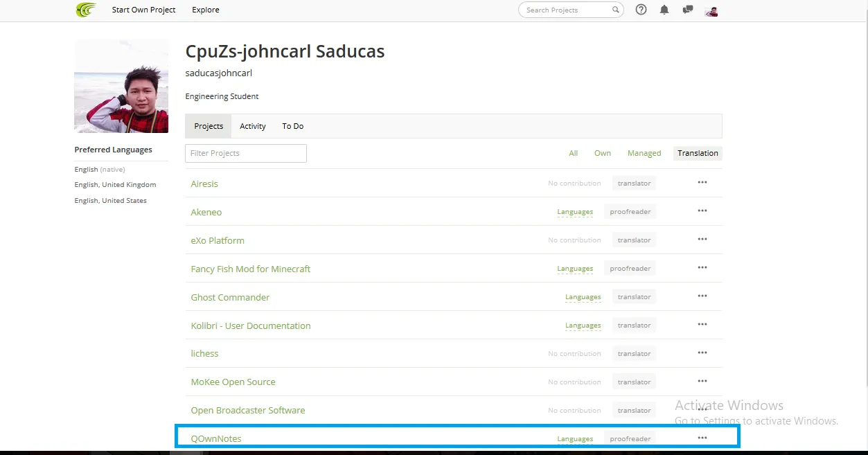Click Languages link for Fancy Fish Mod
The image size is (868, 455).
pos(575,269)
